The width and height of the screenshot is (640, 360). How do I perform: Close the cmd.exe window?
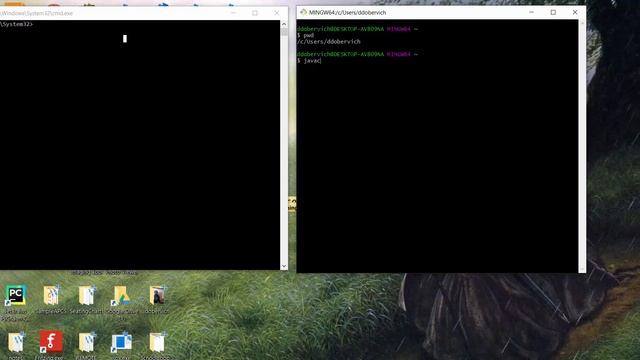pos(277,13)
